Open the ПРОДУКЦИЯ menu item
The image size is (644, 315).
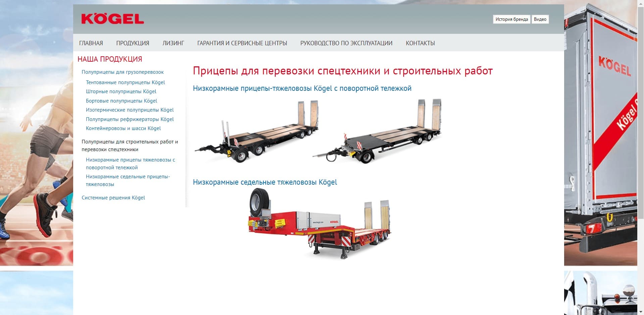[x=133, y=43]
